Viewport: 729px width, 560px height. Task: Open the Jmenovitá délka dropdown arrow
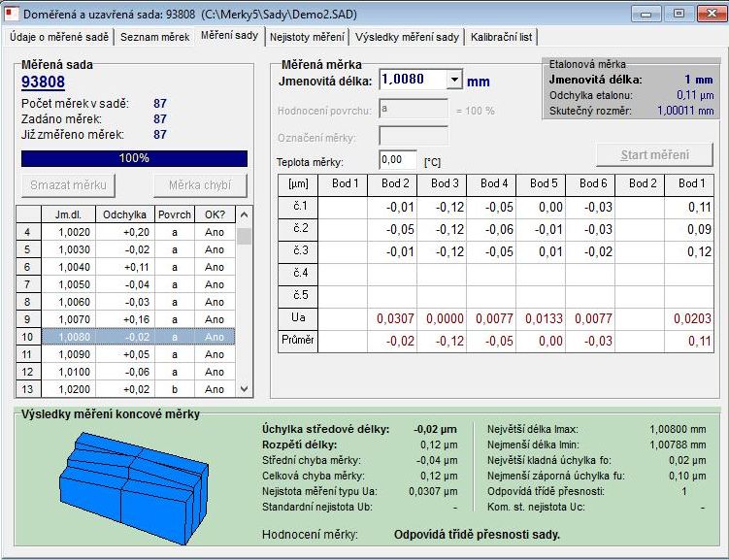[454, 80]
